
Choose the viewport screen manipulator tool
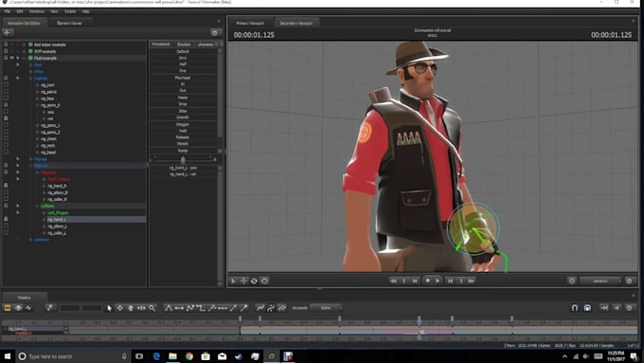pos(265,281)
